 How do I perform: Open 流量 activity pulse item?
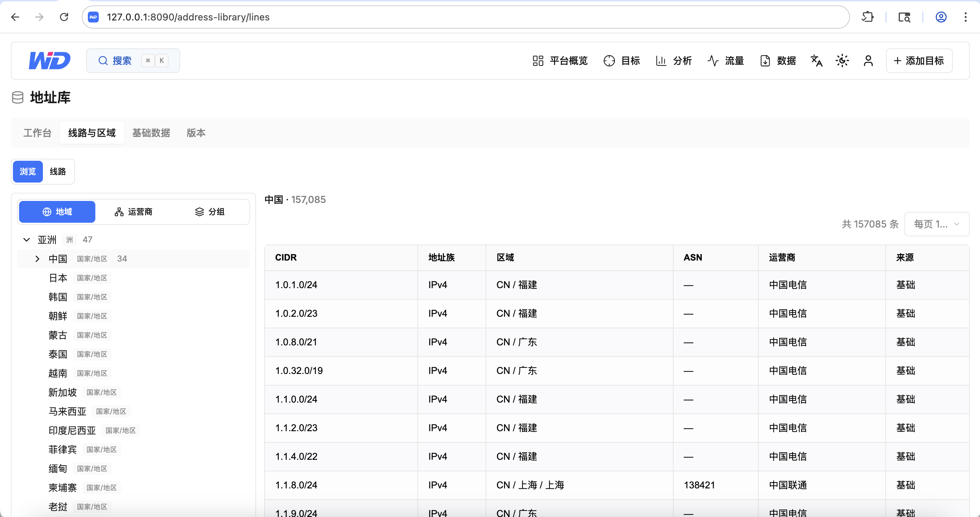coord(726,61)
